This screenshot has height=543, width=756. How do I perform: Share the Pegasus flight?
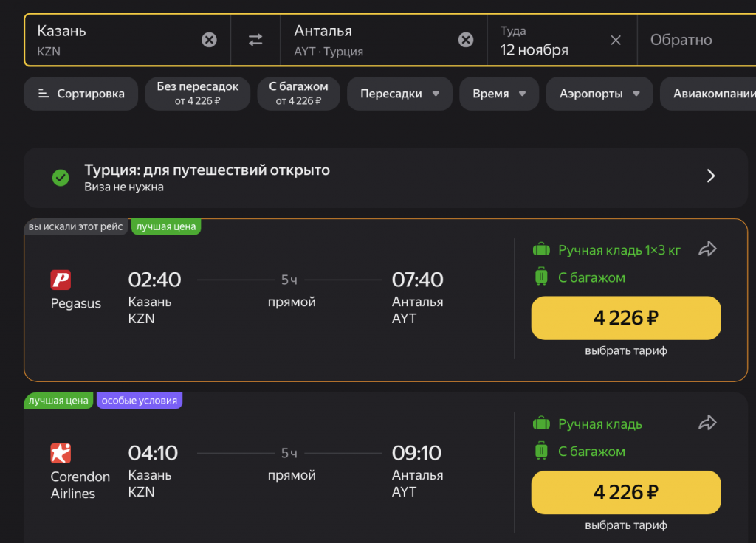(x=707, y=249)
